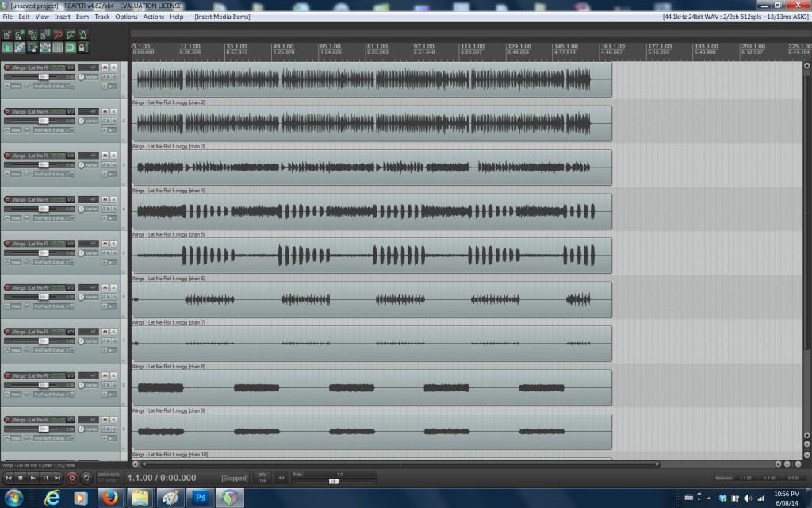Open input dropdown on track 2
This screenshot has height=508, width=812.
tap(54, 130)
